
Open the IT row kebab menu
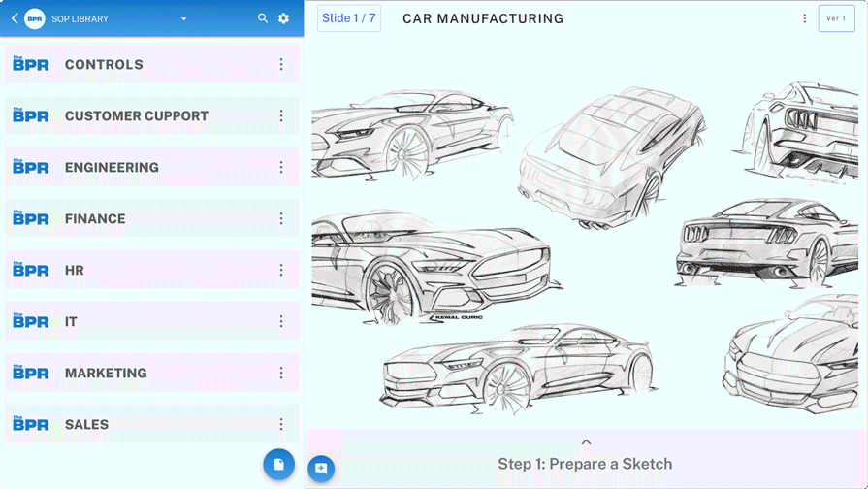281,322
